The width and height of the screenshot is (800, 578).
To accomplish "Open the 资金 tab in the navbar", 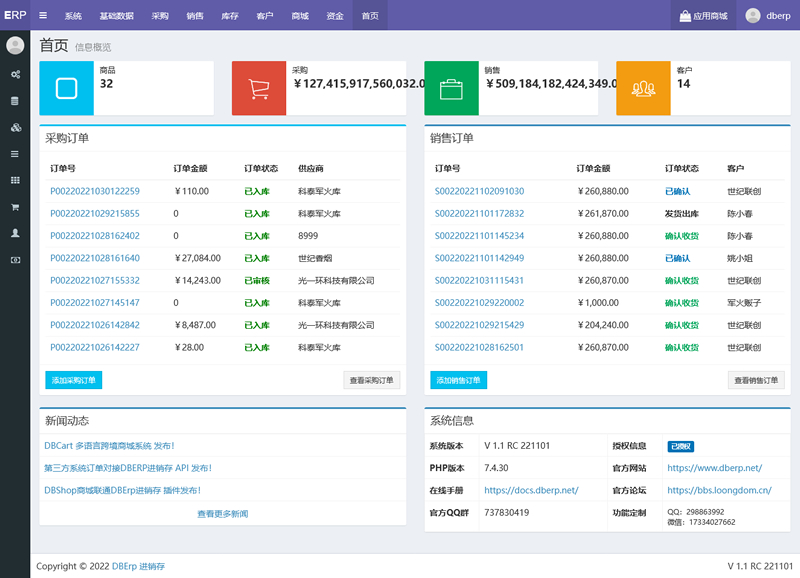I will pos(335,15).
